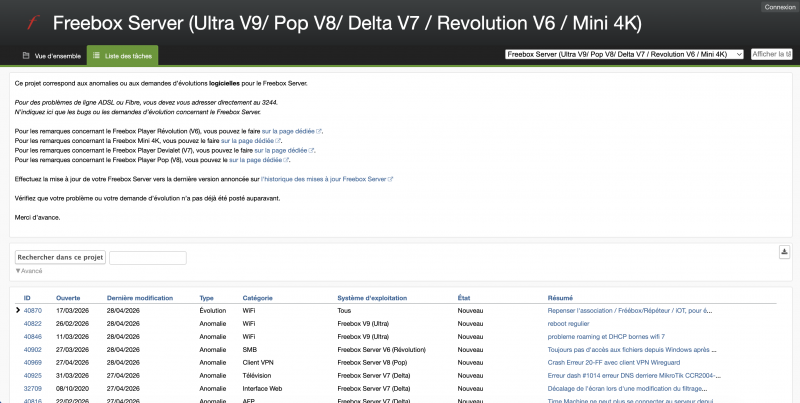The width and height of the screenshot is (800, 403).
Task: Sort tasks by Catégorie column
Action: click(258, 298)
